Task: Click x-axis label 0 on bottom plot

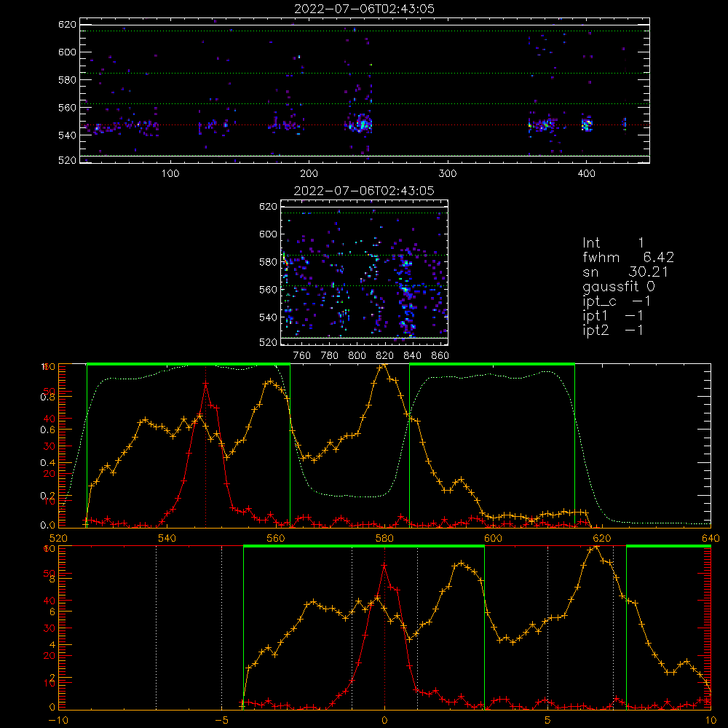Action: [384, 720]
